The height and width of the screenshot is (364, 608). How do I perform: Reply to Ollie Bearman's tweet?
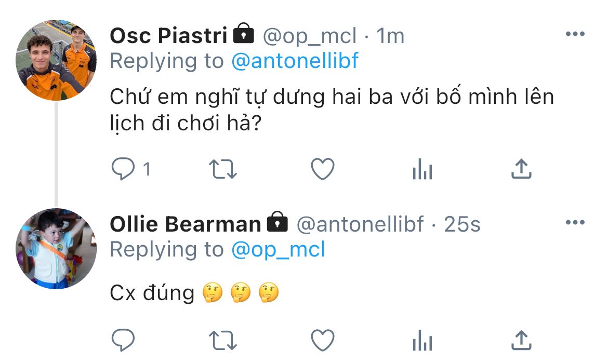pyautogui.click(x=123, y=341)
